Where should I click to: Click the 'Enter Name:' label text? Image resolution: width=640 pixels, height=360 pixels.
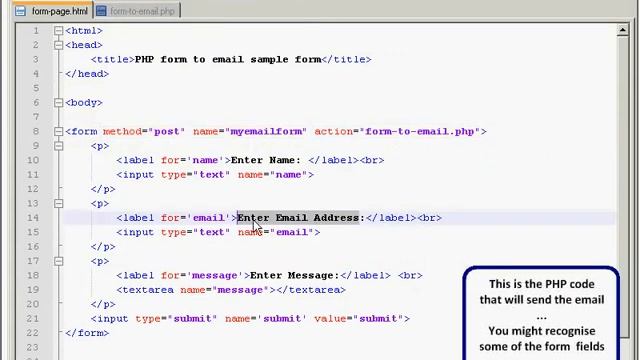point(266,160)
